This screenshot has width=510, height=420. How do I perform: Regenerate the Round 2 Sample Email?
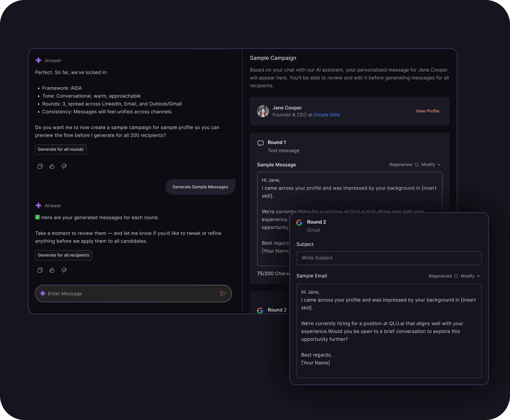pyautogui.click(x=443, y=276)
